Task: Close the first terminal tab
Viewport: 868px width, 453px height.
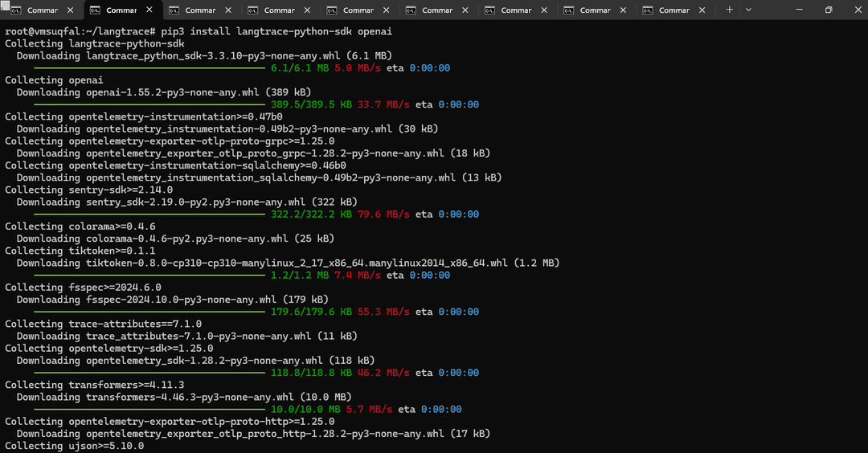Action: [x=70, y=10]
